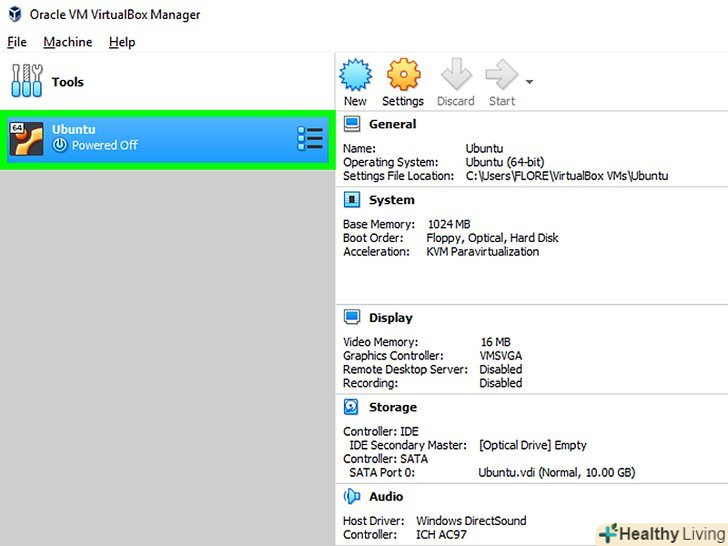The width and height of the screenshot is (728, 546).
Task: Click the Settings File Location path
Action: [x=567, y=176]
